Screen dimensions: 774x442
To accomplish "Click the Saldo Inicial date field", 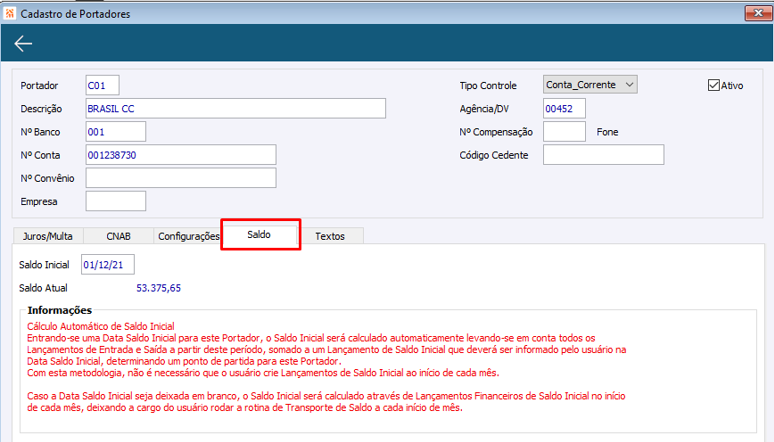I will click(108, 264).
